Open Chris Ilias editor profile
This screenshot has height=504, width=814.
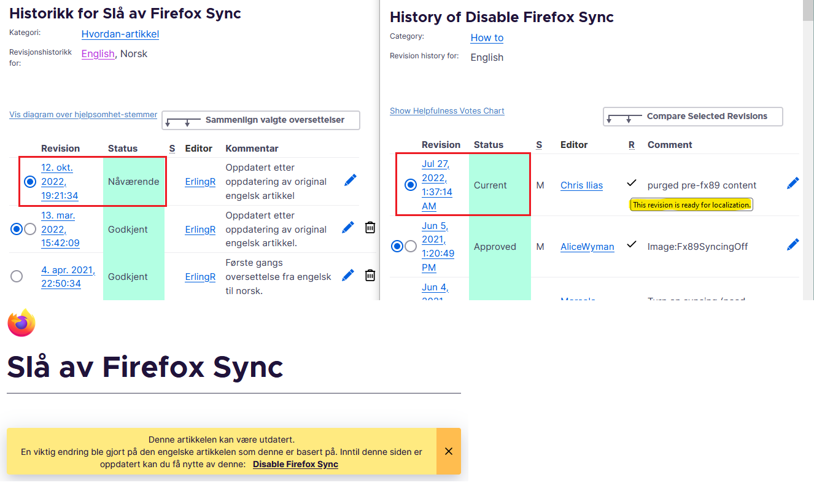click(581, 185)
